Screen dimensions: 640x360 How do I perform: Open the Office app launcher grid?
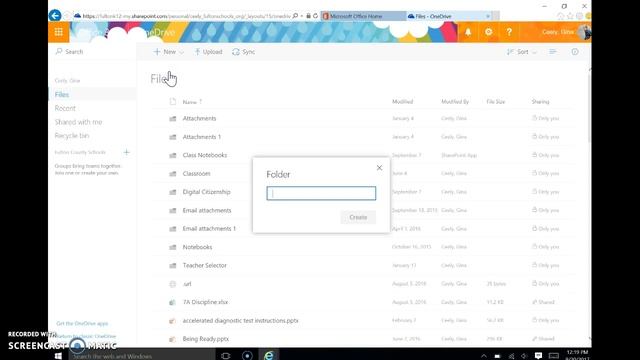click(x=59, y=32)
